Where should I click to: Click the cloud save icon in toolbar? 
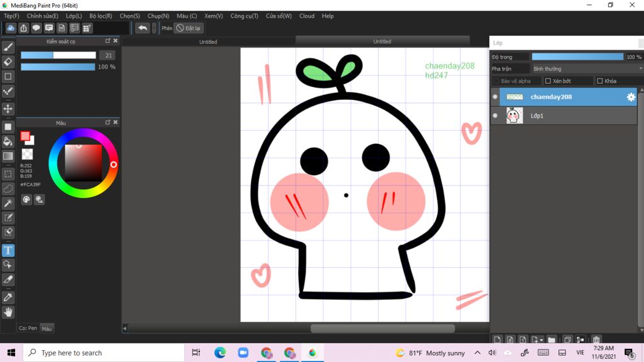11,28
